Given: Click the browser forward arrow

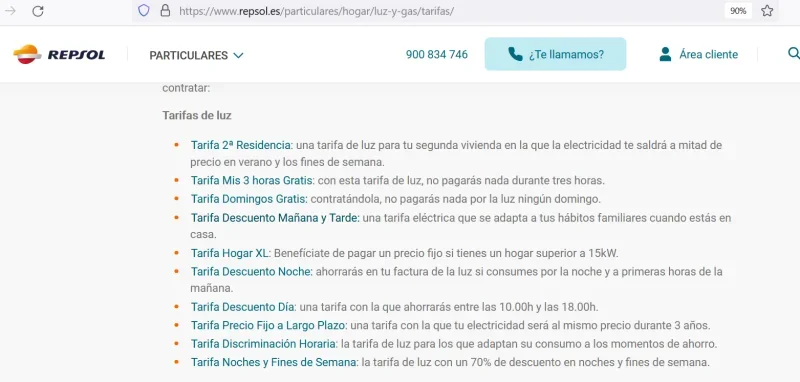Looking at the screenshot, I should tap(10, 11).
